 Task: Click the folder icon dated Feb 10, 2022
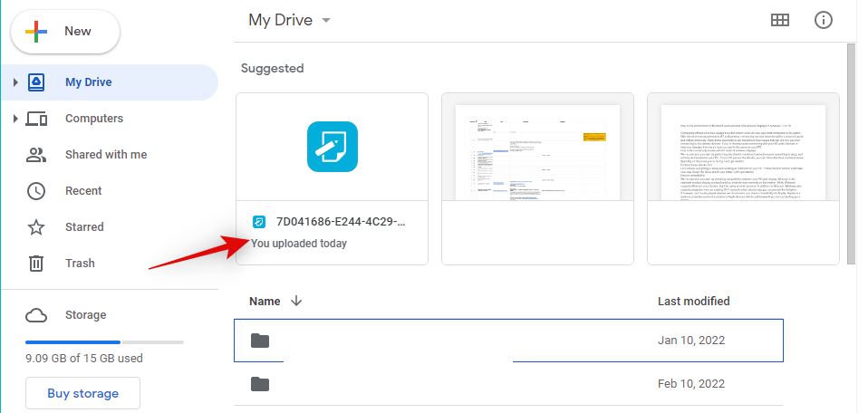coord(260,383)
